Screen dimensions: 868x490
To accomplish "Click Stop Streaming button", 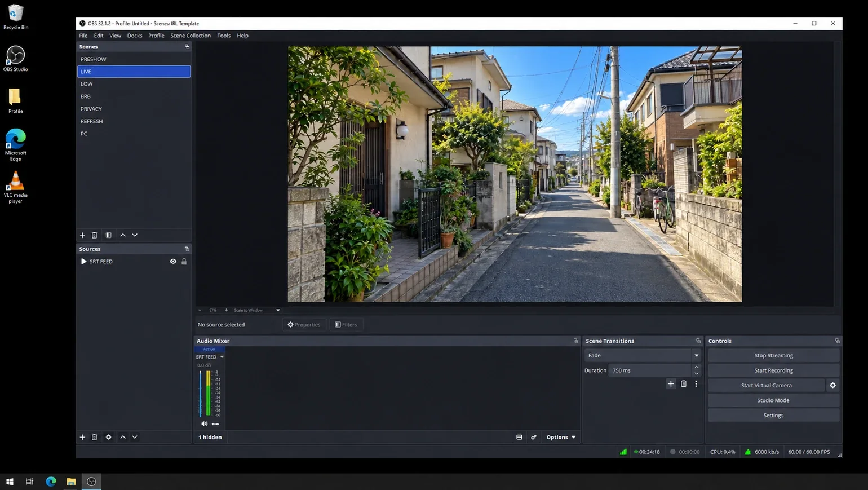I will click(x=773, y=356).
